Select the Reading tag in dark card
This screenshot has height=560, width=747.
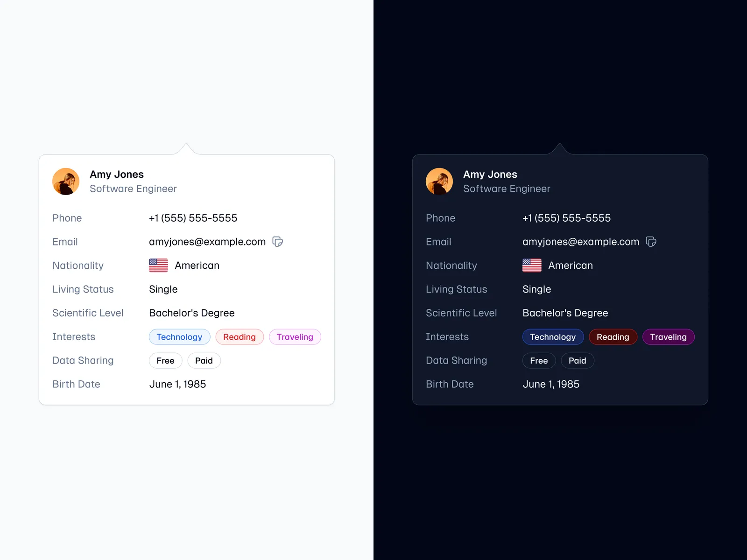point(613,337)
